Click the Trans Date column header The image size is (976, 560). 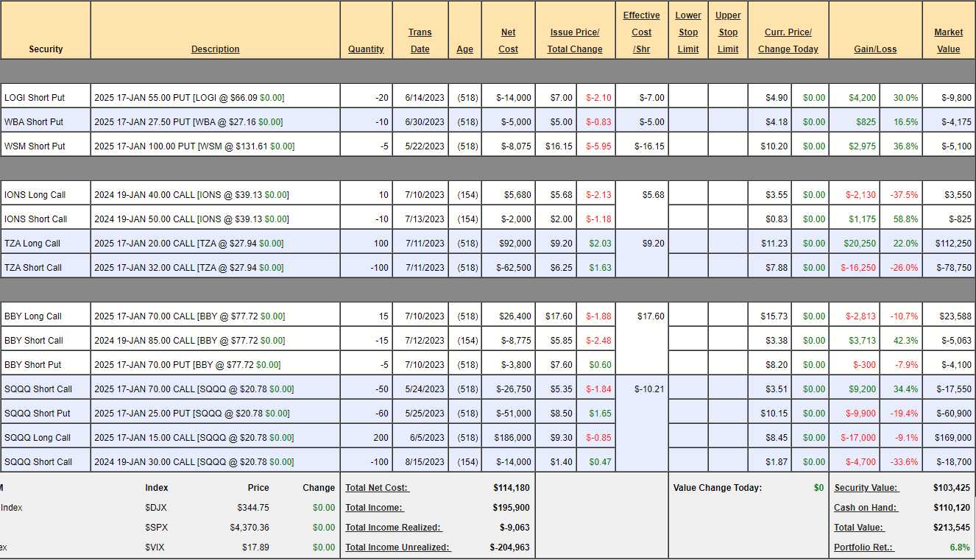420,40
